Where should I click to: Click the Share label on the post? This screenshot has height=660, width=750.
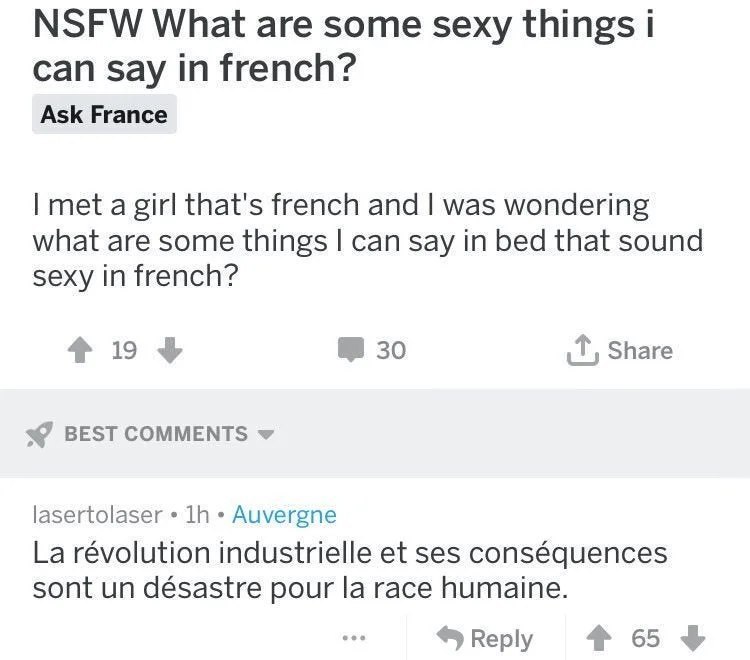coord(640,350)
